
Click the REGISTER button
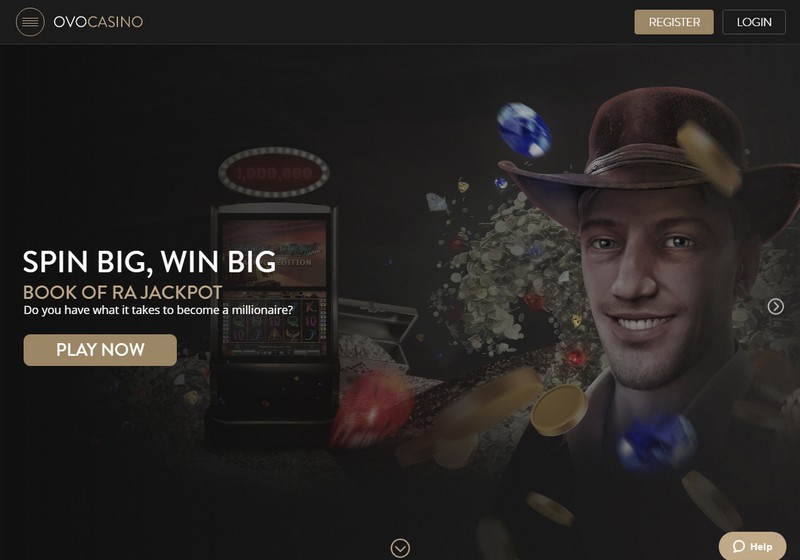674,22
